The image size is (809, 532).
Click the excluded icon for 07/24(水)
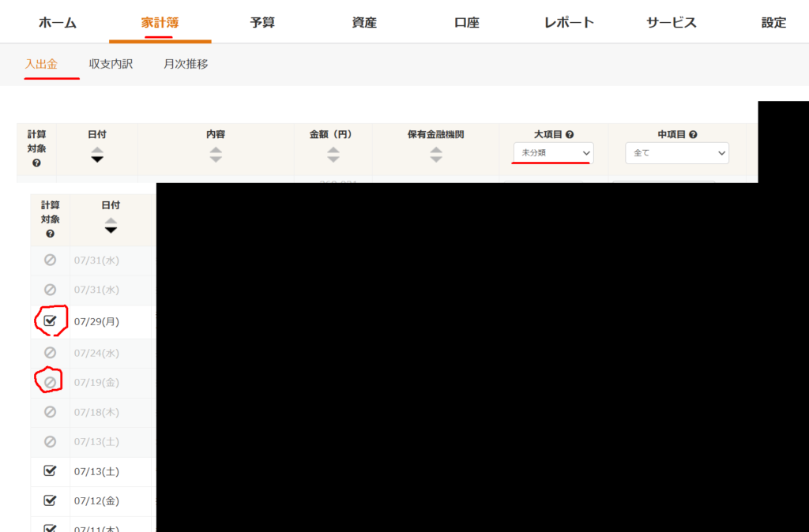50,353
